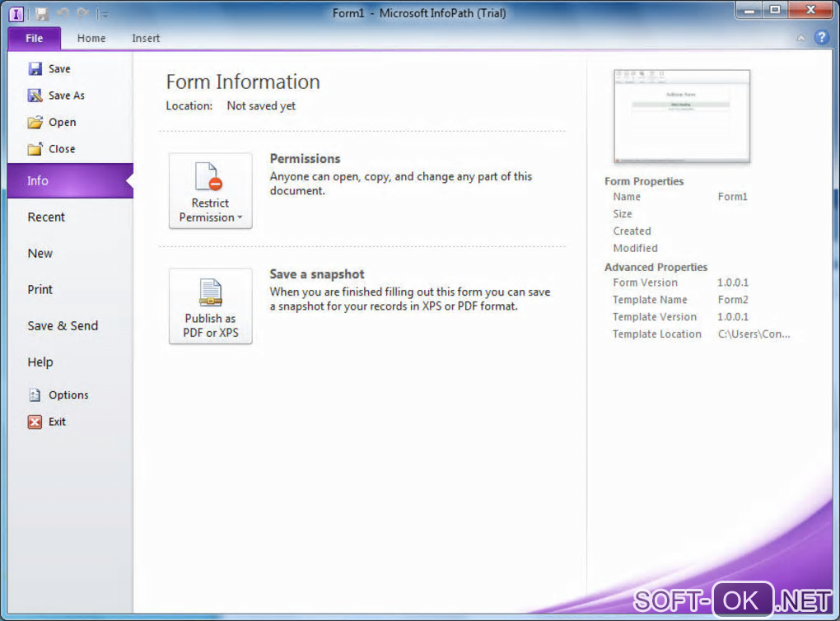Click the Save floppy disk icon in sidebar

(x=35, y=68)
